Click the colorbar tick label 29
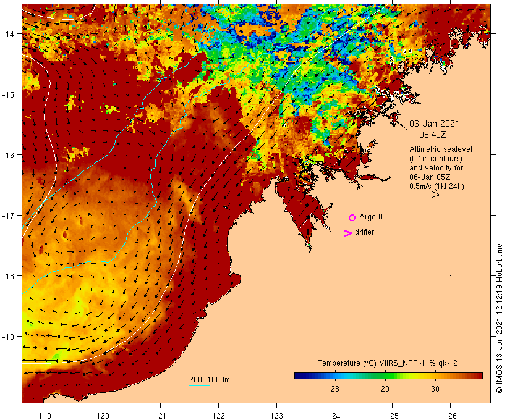 pyautogui.click(x=385, y=388)
